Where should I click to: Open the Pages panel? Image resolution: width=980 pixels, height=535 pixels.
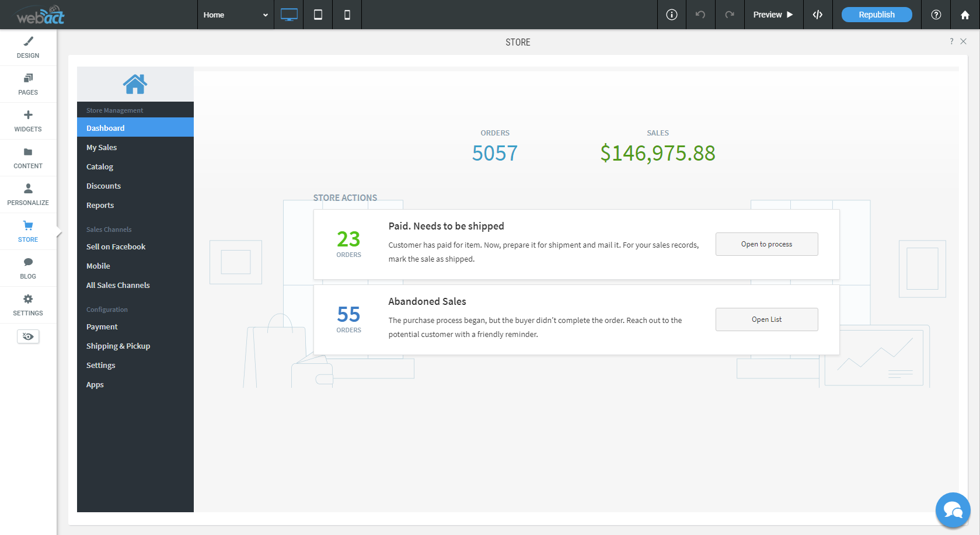pyautogui.click(x=27, y=84)
